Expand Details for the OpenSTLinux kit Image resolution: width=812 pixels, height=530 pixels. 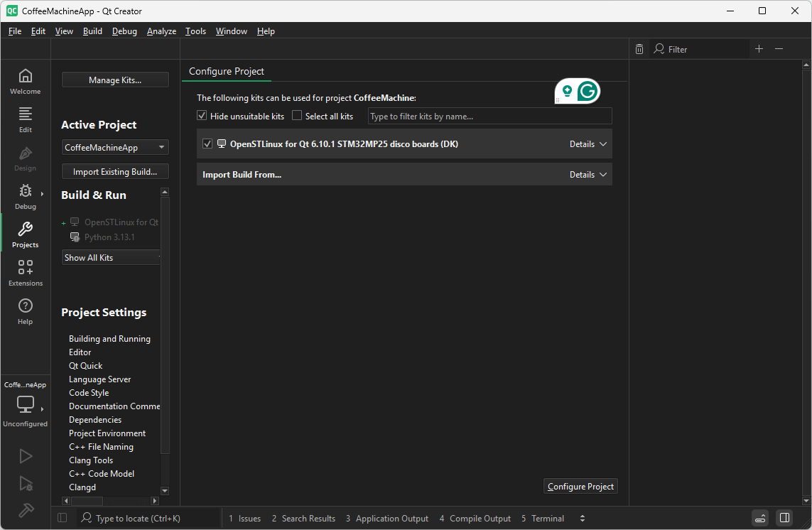(x=588, y=144)
